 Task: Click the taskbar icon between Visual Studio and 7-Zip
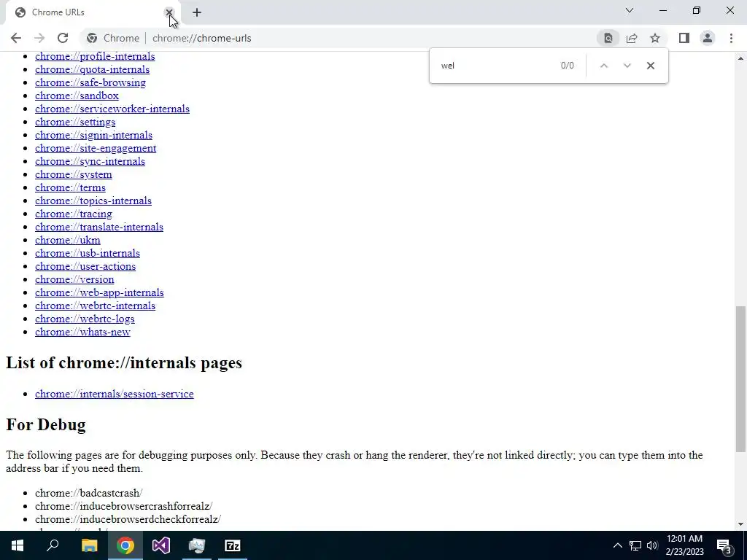click(x=197, y=545)
